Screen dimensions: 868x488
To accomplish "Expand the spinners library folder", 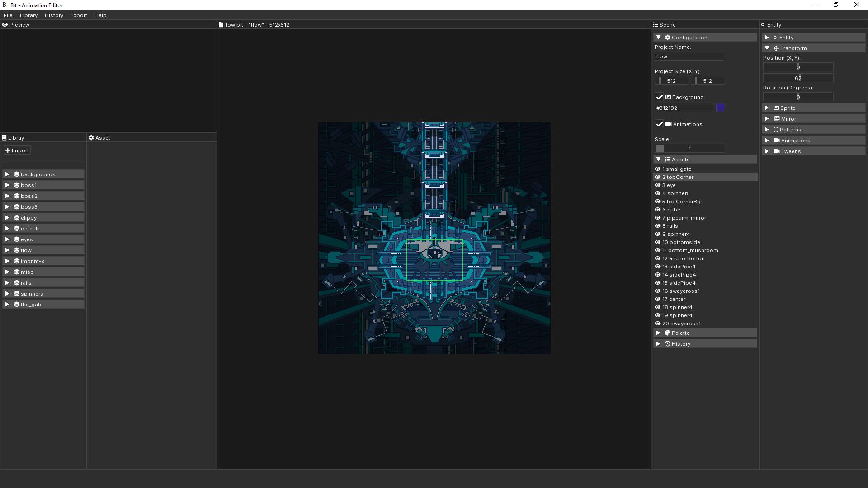I will click(x=7, y=293).
